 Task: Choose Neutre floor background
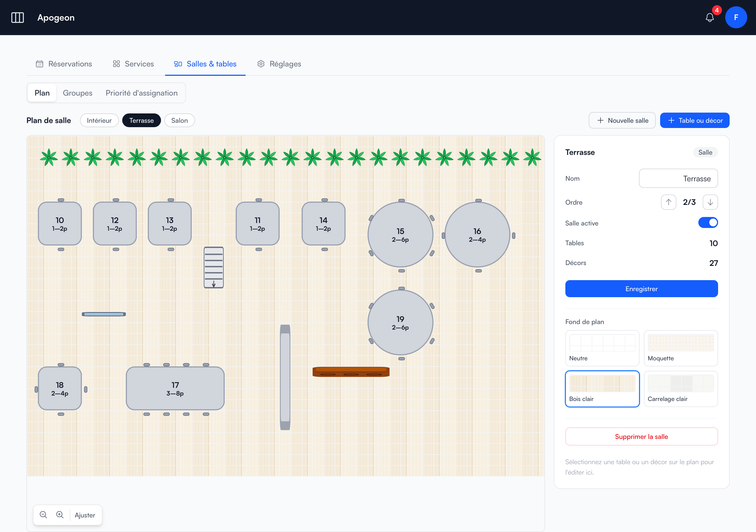[x=602, y=348]
